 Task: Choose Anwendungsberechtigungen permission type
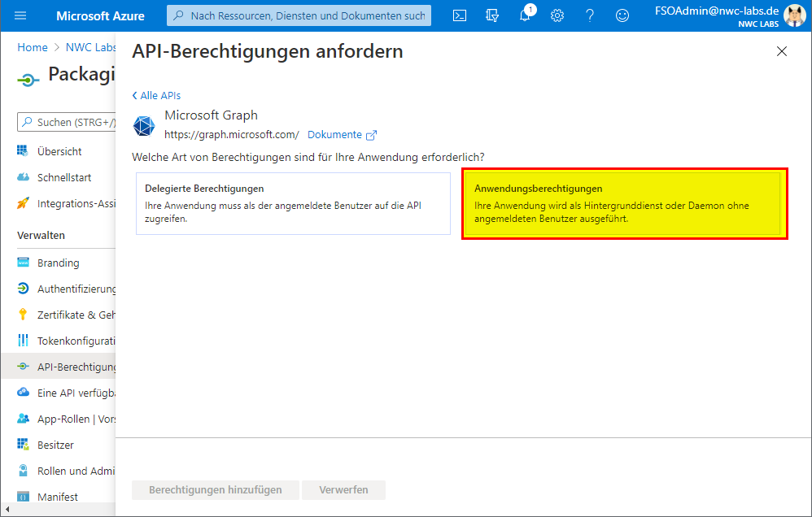coord(624,203)
